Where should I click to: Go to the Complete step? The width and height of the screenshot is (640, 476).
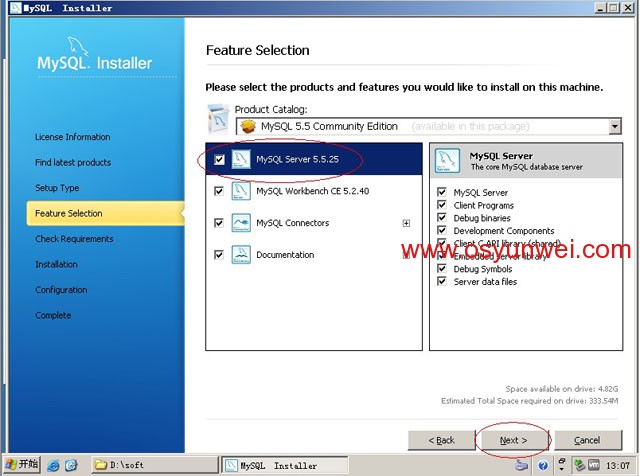(53, 315)
